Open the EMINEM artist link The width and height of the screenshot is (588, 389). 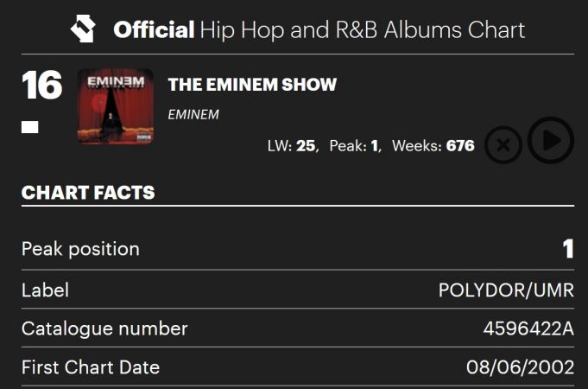click(x=193, y=114)
